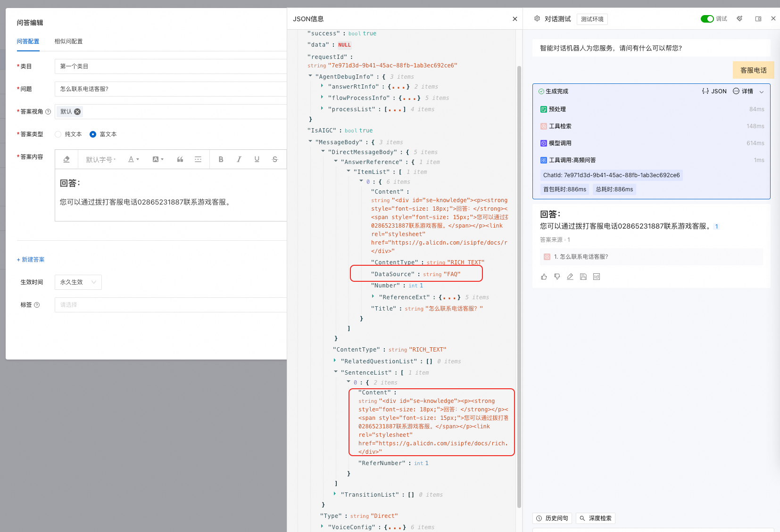Remove the 默认 tag from 答案视角
Image resolution: width=780 pixels, height=532 pixels.
tap(77, 112)
